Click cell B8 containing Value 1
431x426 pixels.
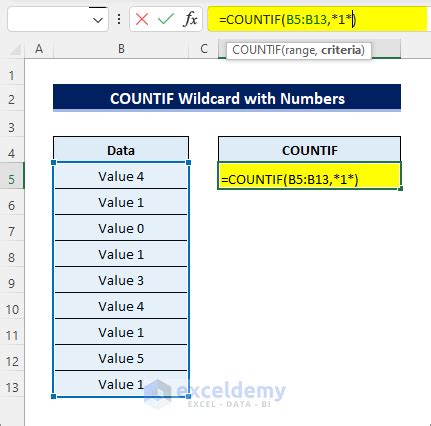click(121, 254)
